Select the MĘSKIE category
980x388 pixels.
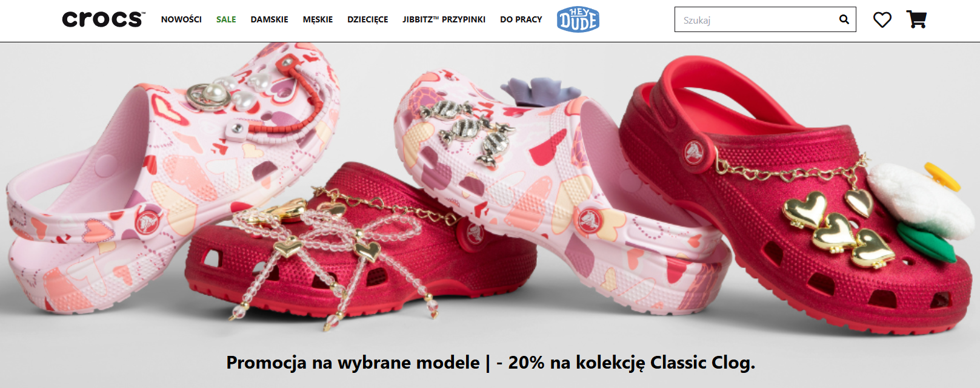318,19
